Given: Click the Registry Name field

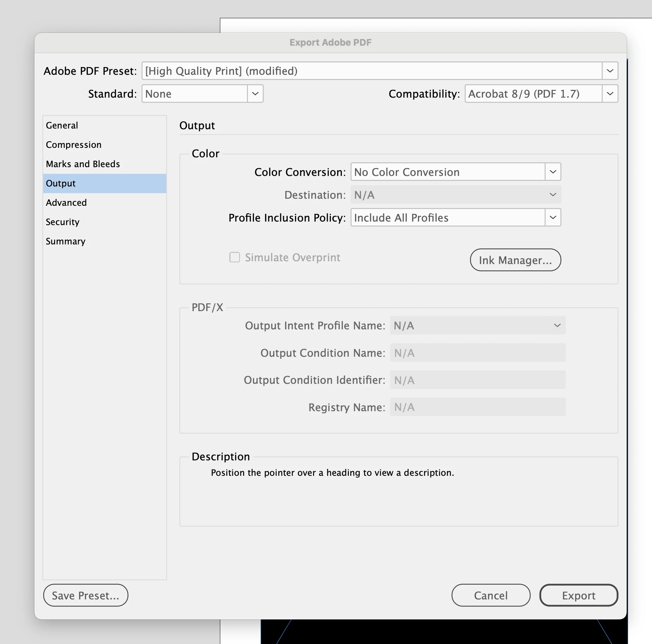Looking at the screenshot, I should 478,407.
